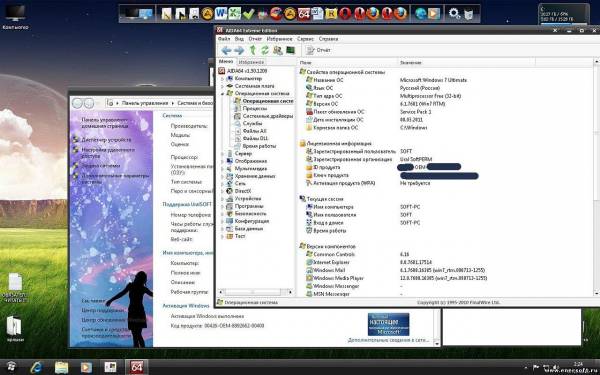This screenshot has width=600, height=375.
Task: Expand the Системная плата tree node
Action: pyautogui.click(x=222, y=86)
